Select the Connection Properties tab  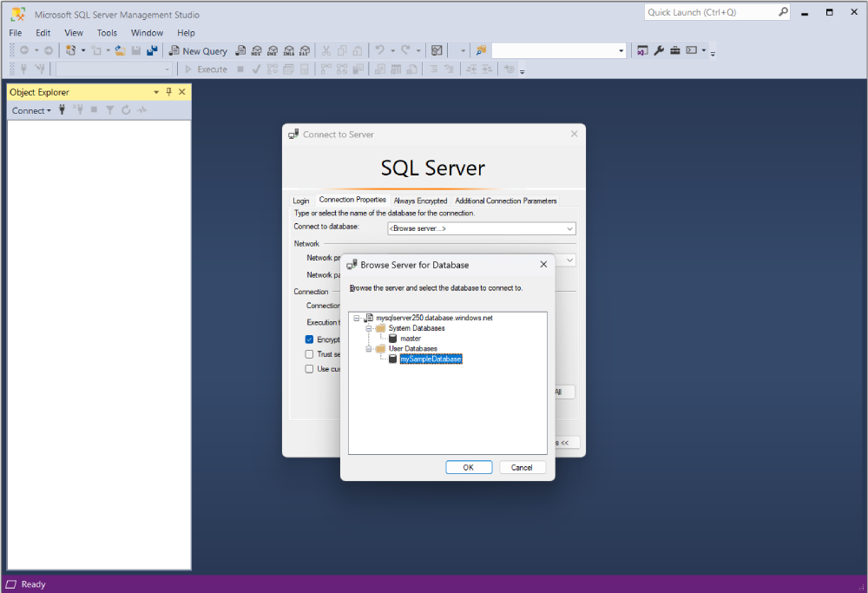(x=352, y=200)
